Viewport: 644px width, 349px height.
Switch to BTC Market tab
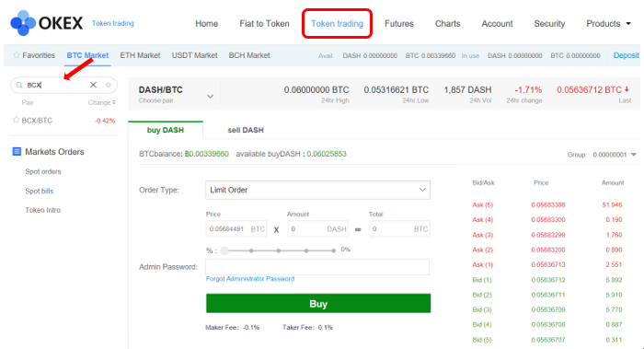click(x=88, y=55)
